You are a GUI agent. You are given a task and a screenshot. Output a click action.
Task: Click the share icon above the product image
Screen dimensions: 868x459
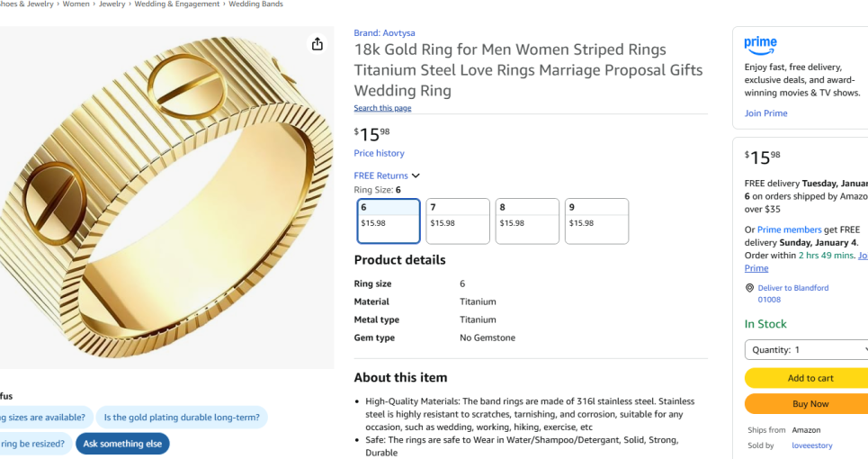317,44
